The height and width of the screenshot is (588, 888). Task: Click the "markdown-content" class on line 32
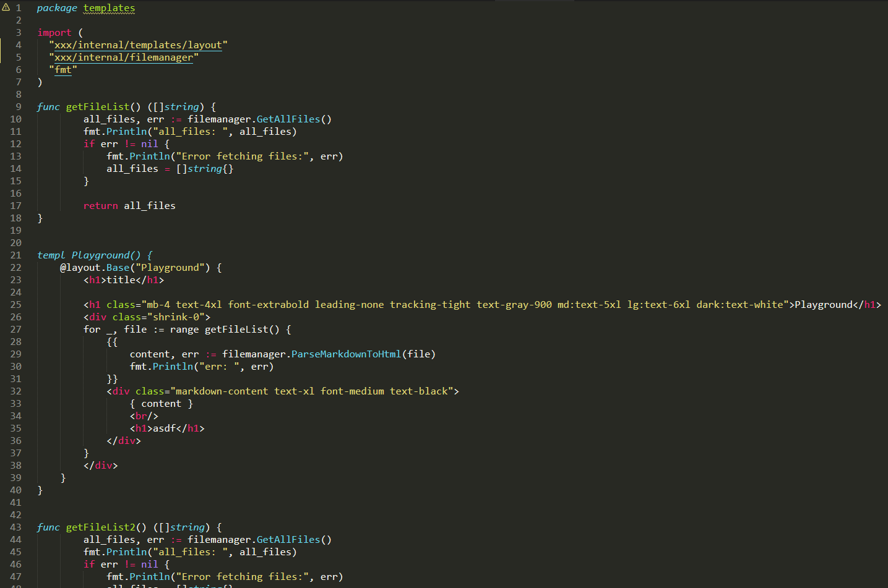(222, 391)
